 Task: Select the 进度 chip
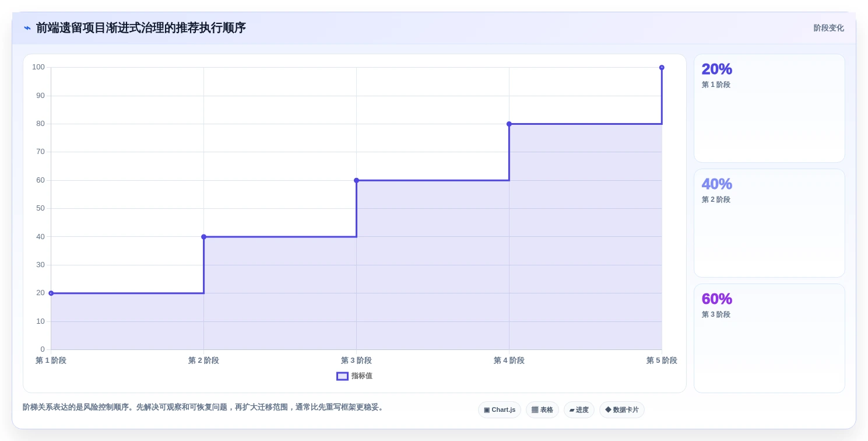pos(579,410)
